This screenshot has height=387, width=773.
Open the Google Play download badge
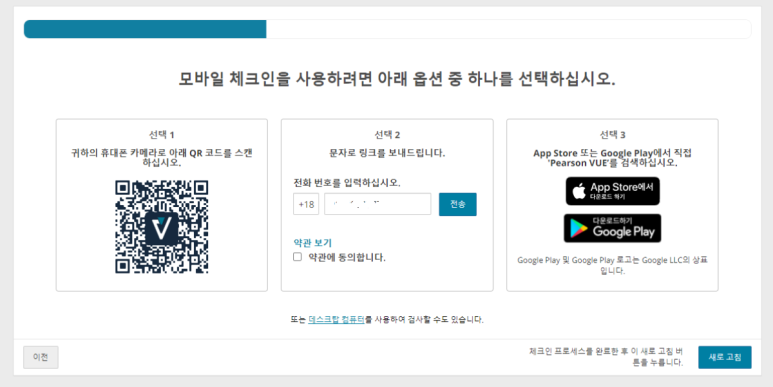tap(612, 228)
